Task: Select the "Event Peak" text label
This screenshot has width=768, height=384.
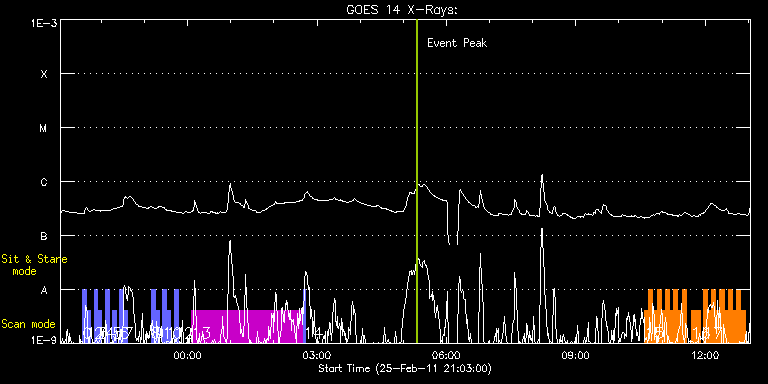Action: pyautogui.click(x=457, y=43)
